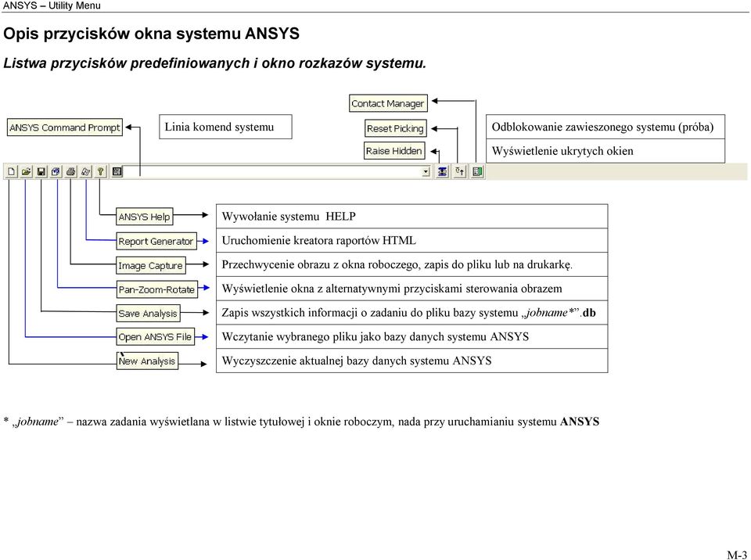Click the 'ANSYS – Utility Menu' page header
The image size is (751, 560).
coord(52,5)
